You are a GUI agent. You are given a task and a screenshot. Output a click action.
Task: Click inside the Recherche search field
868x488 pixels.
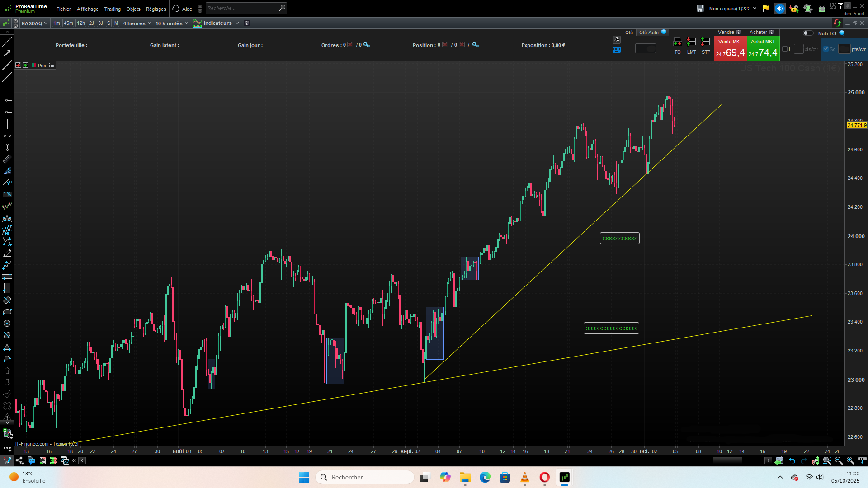tap(242, 8)
